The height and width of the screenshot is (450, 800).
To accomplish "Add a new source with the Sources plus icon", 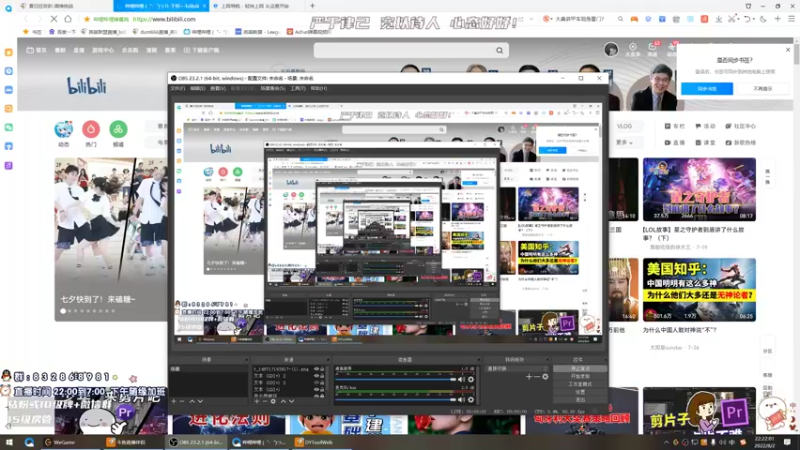I will click(x=257, y=402).
